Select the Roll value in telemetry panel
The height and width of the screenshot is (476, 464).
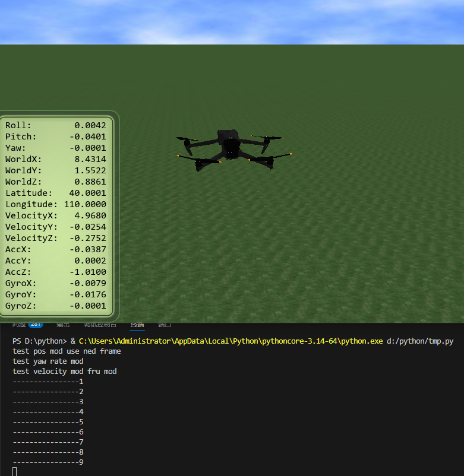[x=90, y=125]
